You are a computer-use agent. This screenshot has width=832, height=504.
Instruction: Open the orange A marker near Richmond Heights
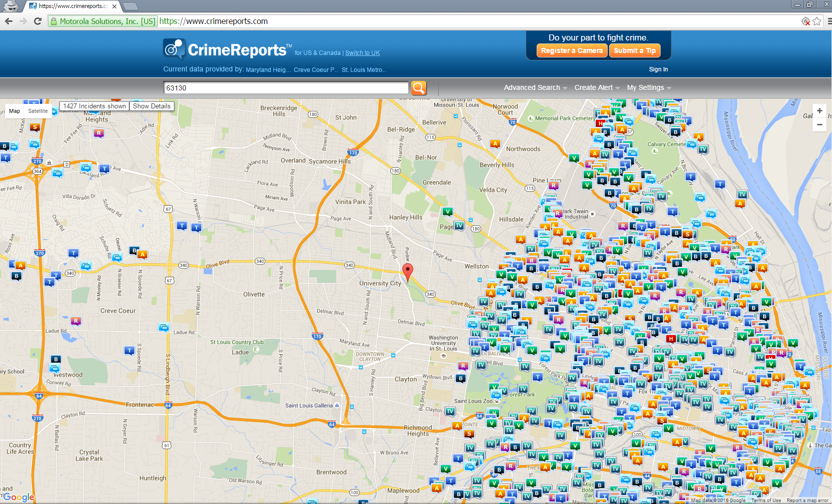coord(457,426)
